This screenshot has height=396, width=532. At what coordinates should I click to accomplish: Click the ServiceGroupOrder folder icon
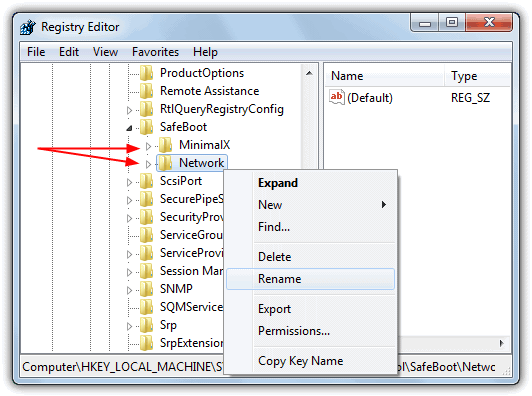tap(147, 235)
